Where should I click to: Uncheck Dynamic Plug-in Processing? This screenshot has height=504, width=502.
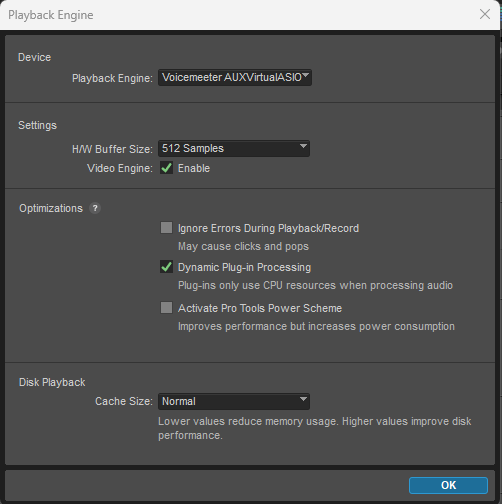pyautogui.click(x=166, y=267)
